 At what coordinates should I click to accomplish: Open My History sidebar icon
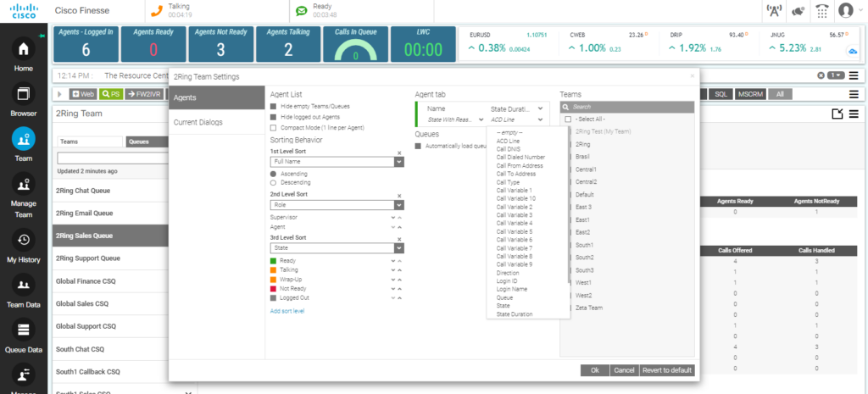[23, 240]
